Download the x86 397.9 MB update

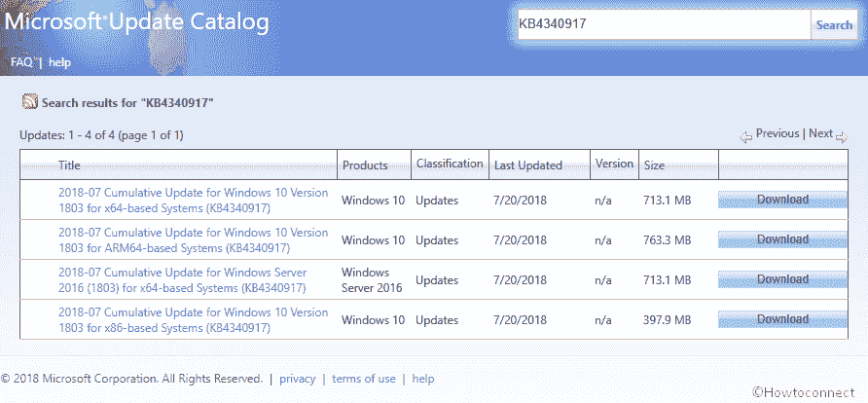(782, 319)
